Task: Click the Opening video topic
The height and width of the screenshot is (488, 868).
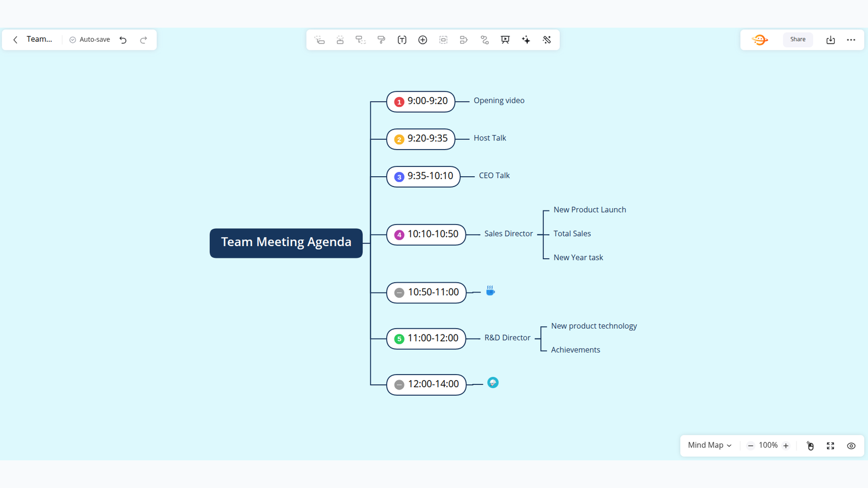Action: 499,100
